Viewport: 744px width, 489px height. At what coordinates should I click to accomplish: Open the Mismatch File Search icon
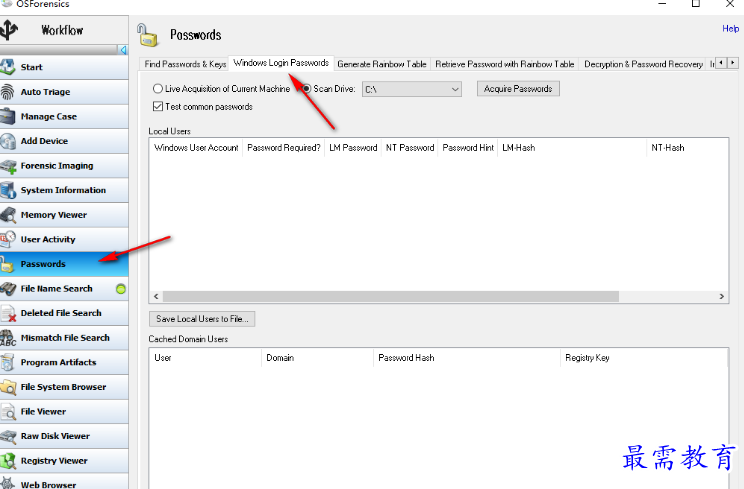8,338
